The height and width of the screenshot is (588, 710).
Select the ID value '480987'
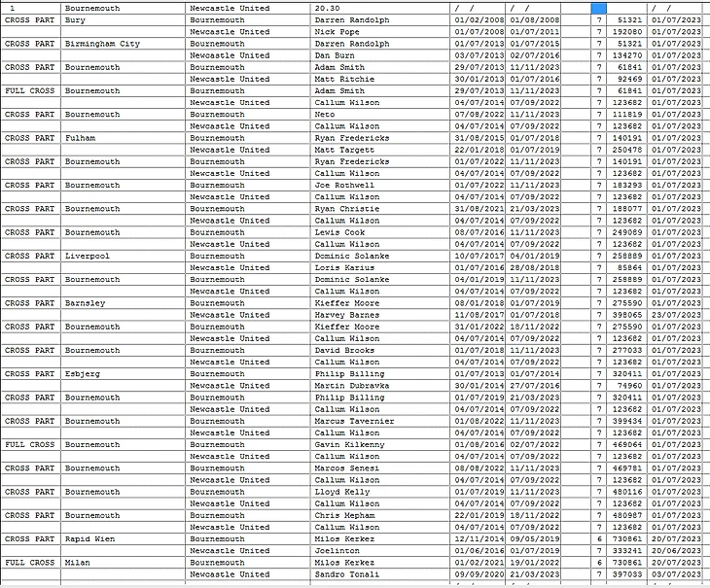[x=627, y=515]
